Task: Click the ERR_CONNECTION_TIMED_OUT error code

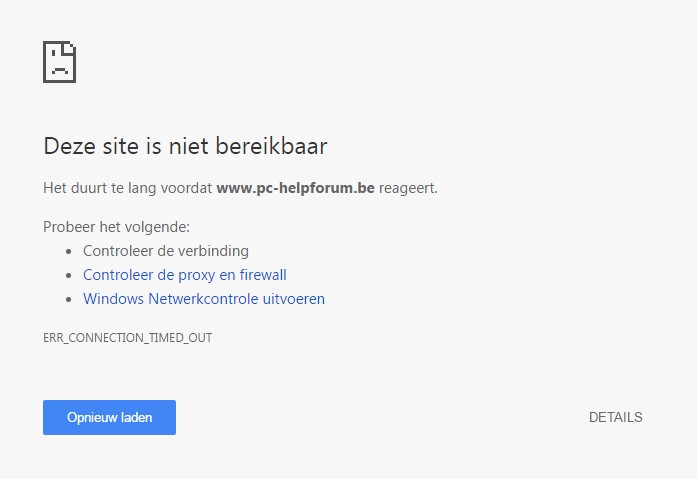Action: (128, 338)
